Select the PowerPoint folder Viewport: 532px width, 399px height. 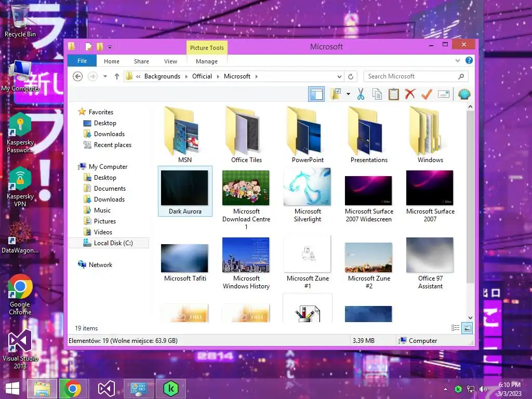pyautogui.click(x=308, y=135)
